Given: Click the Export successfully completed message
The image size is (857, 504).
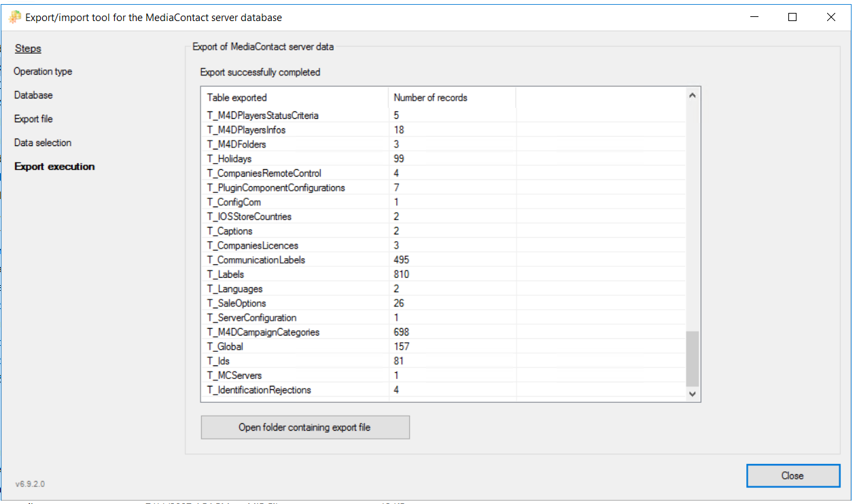Looking at the screenshot, I should click(260, 72).
